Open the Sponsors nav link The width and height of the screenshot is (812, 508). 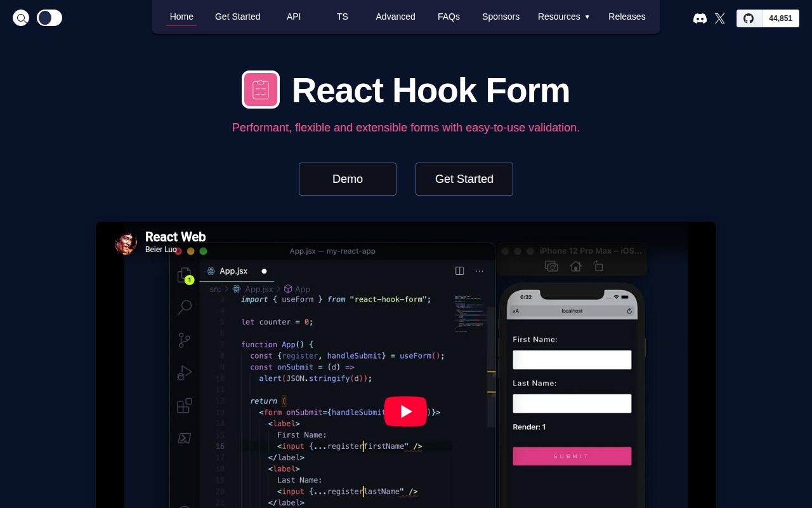coord(501,17)
